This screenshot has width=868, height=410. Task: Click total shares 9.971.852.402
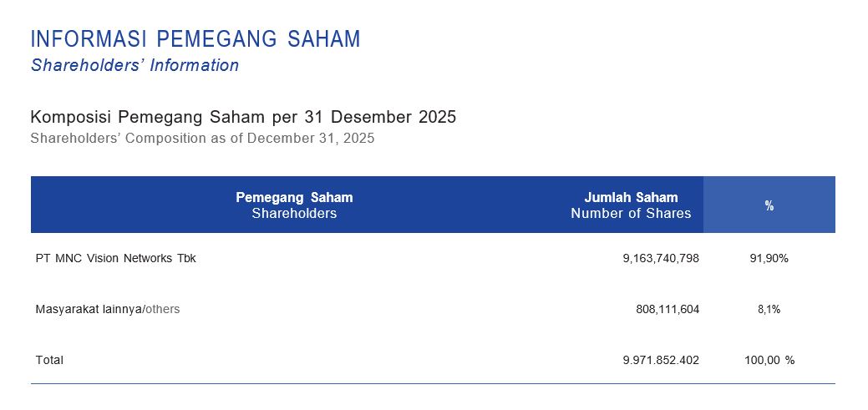[661, 360]
